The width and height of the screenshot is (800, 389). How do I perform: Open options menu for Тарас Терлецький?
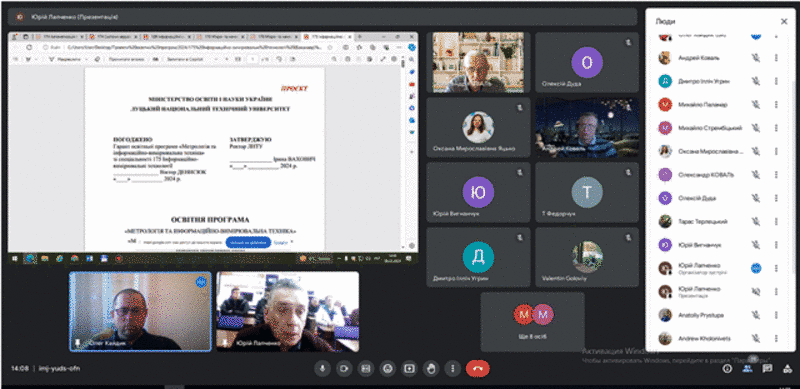(776, 222)
